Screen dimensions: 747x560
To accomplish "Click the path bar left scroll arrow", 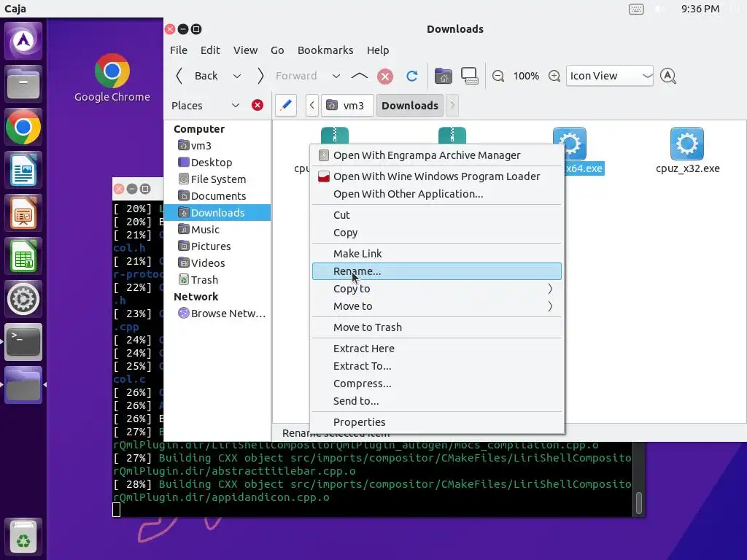I will [312, 105].
